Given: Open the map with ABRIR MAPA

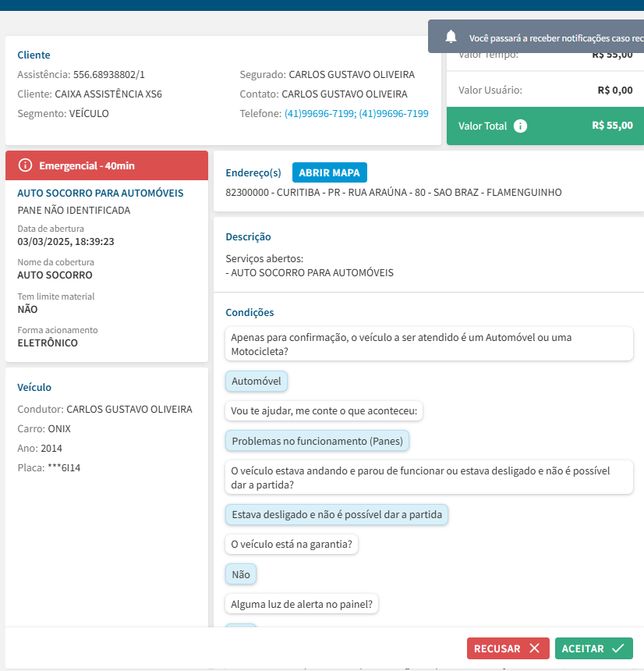Looking at the screenshot, I should tap(329, 172).
